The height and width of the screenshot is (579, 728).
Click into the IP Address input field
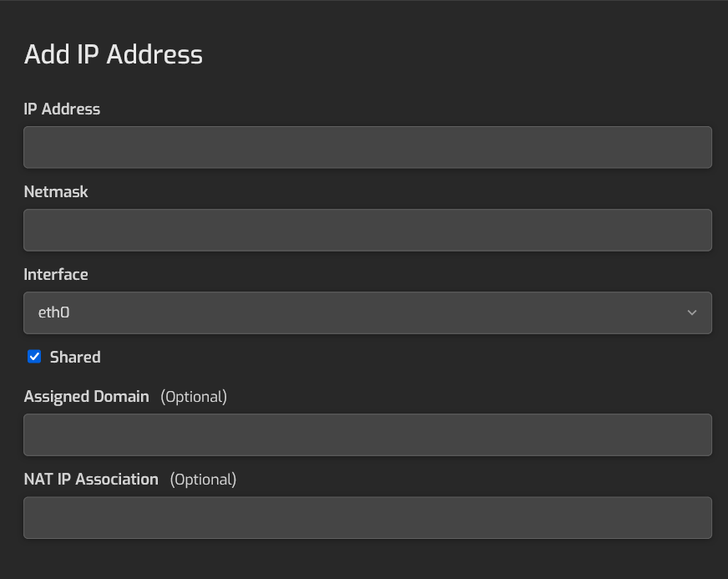coord(367,147)
